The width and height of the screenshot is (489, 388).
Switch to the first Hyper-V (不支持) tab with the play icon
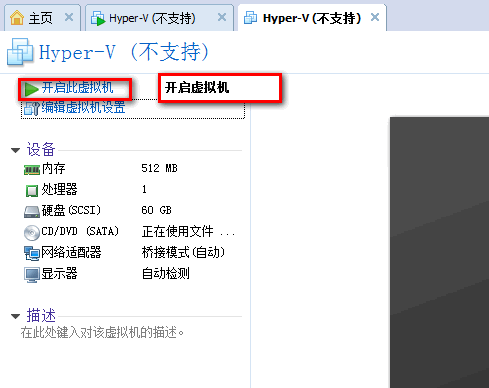[159, 18]
